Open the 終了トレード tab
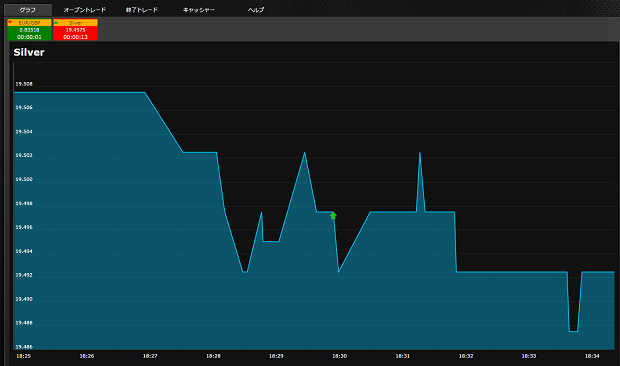This screenshot has height=366, width=620. (x=142, y=10)
